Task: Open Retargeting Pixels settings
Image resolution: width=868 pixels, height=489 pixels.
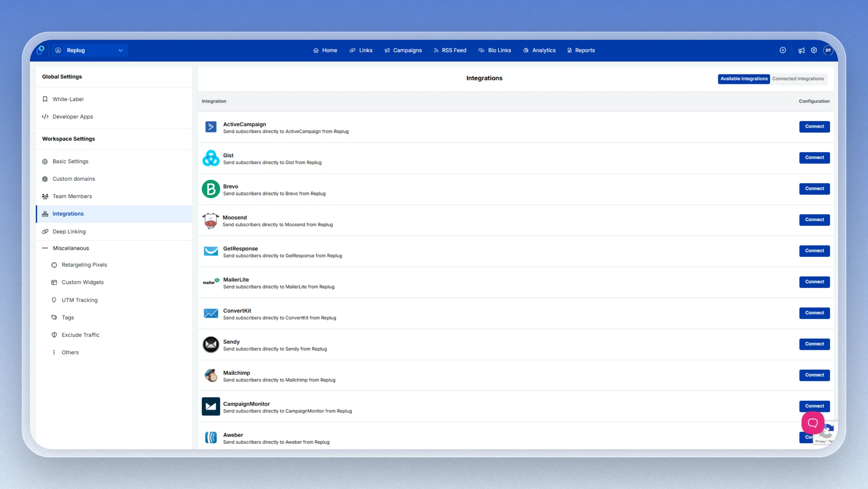Action: click(x=84, y=265)
